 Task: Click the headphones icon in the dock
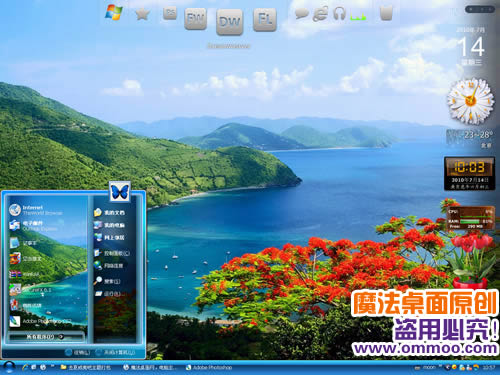(x=339, y=14)
